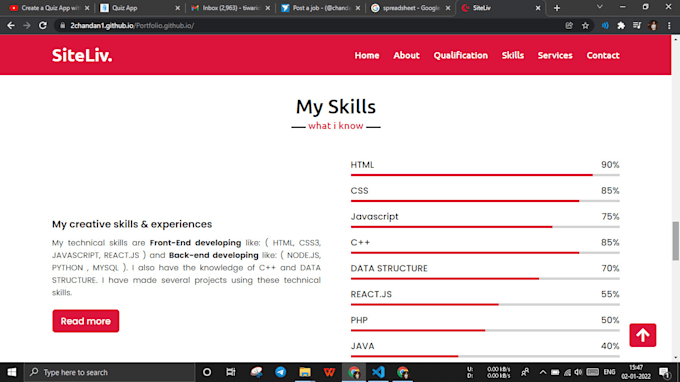The image size is (680, 382).
Task: Switch to spreadsheet Google search tab
Action: click(410, 8)
